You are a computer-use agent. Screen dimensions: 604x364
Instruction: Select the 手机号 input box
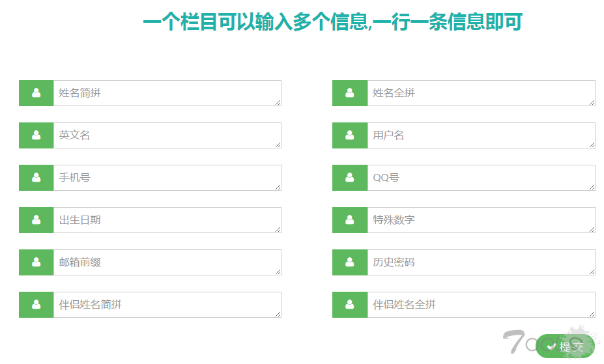pyautogui.click(x=167, y=178)
